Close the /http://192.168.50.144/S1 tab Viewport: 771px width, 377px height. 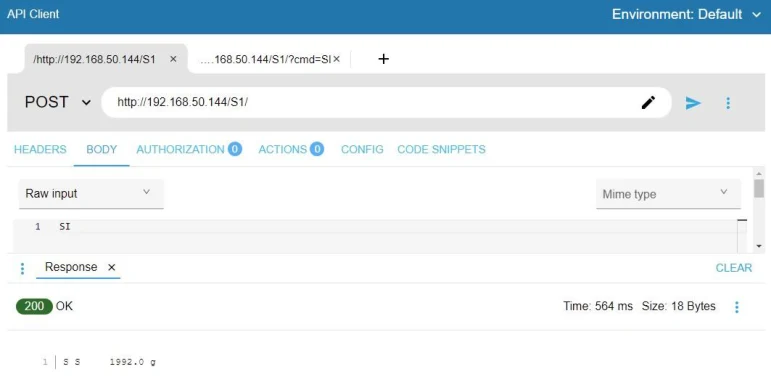(x=173, y=59)
